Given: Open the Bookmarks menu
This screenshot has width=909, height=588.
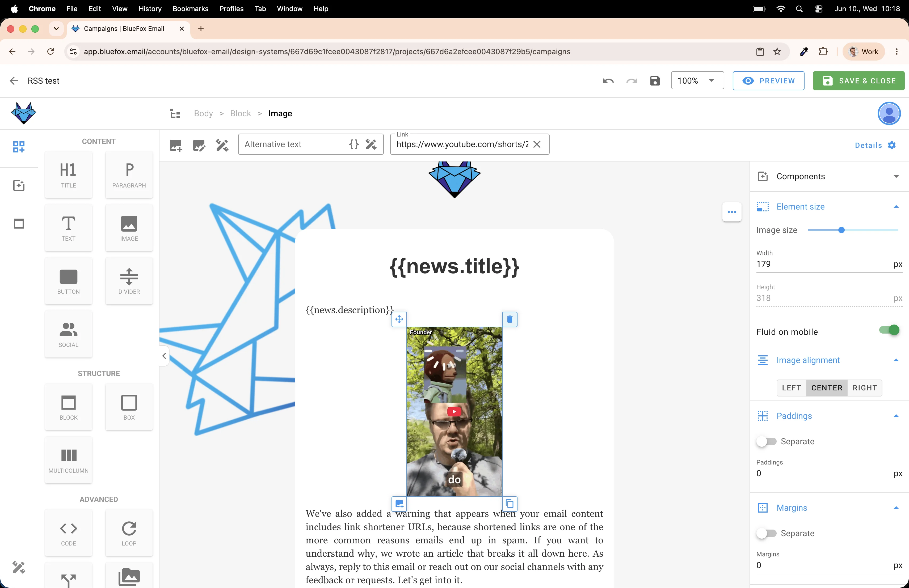Looking at the screenshot, I should pos(190,8).
